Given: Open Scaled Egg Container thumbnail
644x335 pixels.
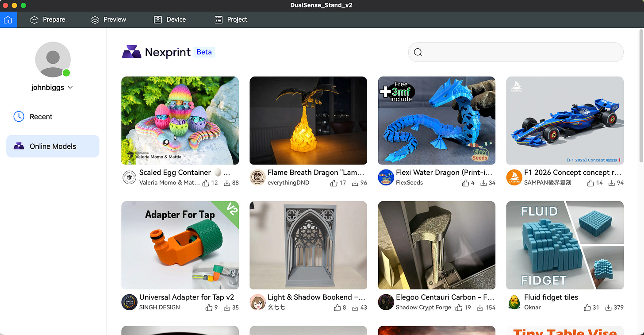Looking at the screenshot, I should [x=180, y=120].
